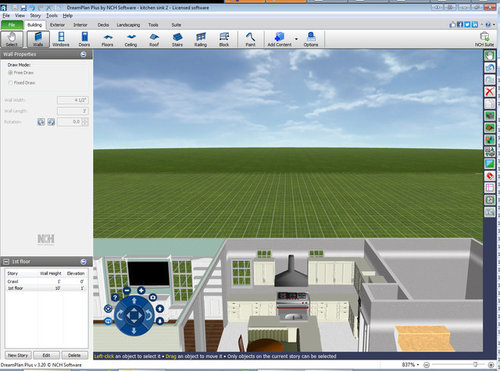Screen dimensions: 500x371
Task: Activate the Roof tool
Action: point(154,39)
